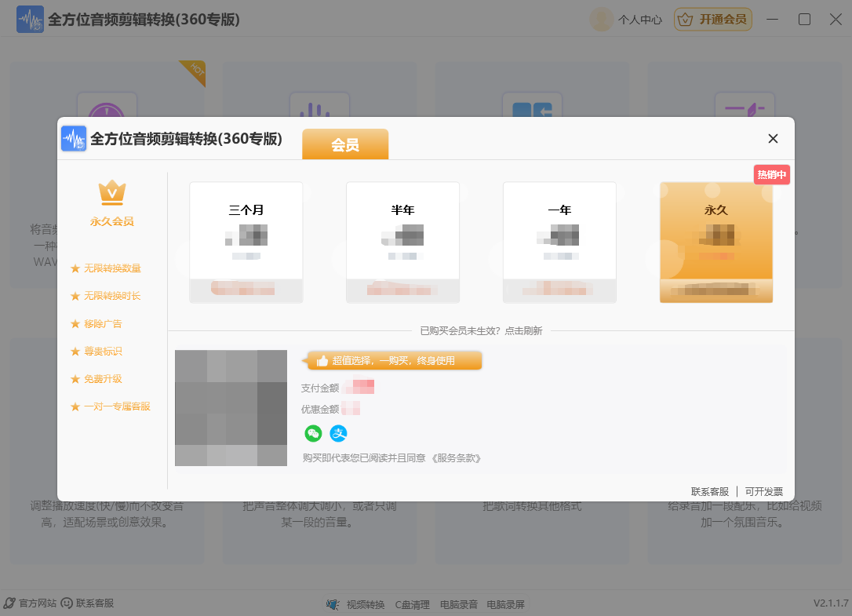The image size is (852, 616).
Task: Click the app logo in the dialog header
Action: (73, 138)
